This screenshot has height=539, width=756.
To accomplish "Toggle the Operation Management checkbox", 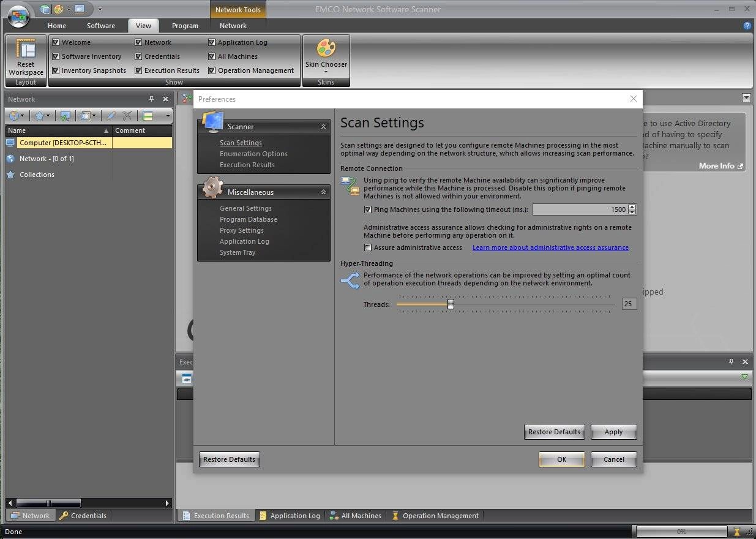I will click(x=212, y=70).
